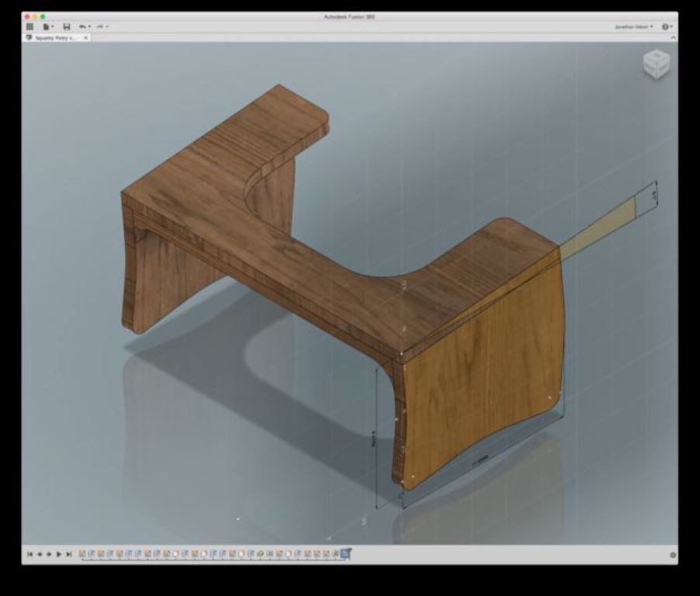
Task: Select the highlighted last timeline feature
Action: [346, 553]
